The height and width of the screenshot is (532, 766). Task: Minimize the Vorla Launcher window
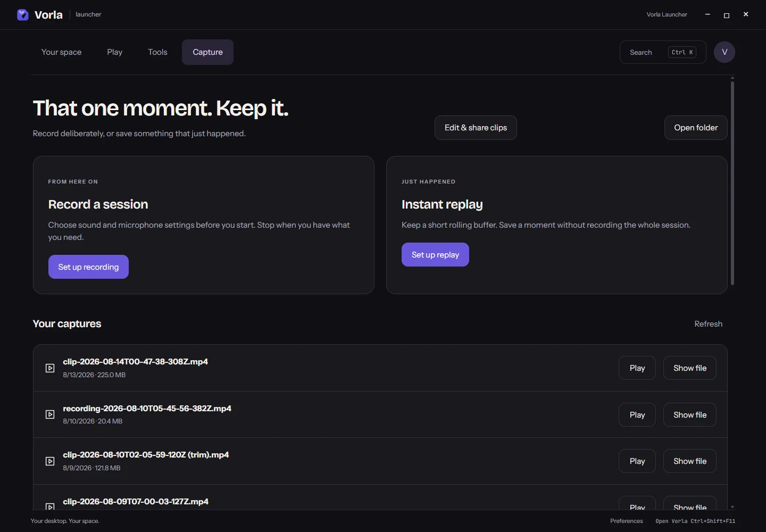tap(707, 15)
